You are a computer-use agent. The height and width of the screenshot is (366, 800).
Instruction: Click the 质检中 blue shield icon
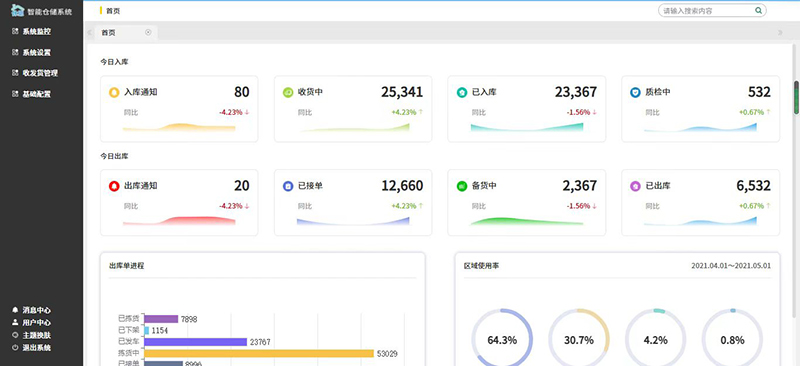click(635, 92)
